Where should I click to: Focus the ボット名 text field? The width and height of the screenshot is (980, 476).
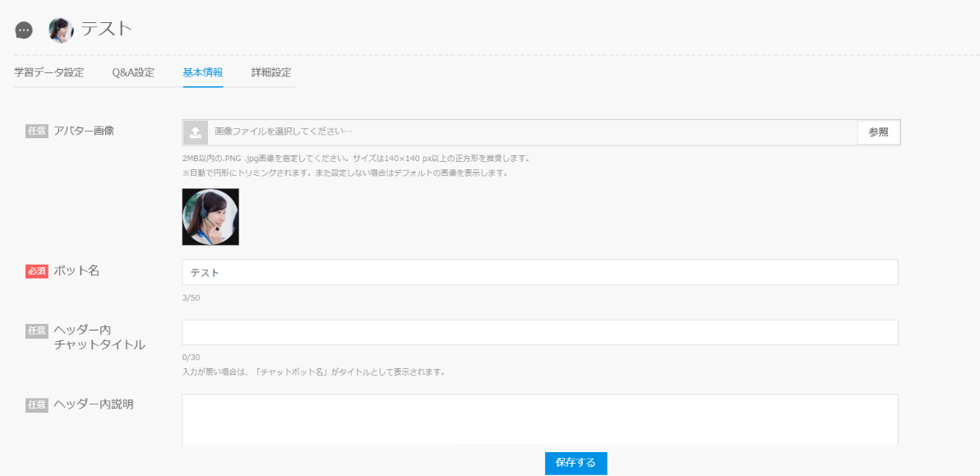click(540, 272)
